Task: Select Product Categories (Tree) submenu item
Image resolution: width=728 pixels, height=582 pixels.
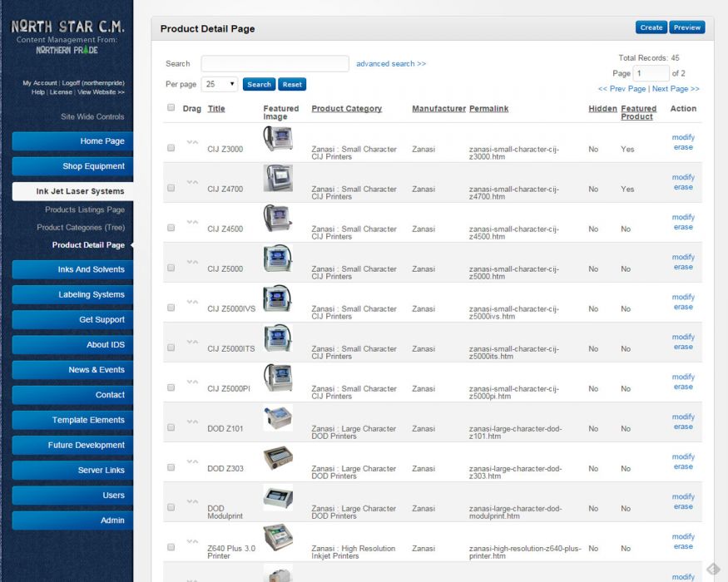Action: pos(81,228)
